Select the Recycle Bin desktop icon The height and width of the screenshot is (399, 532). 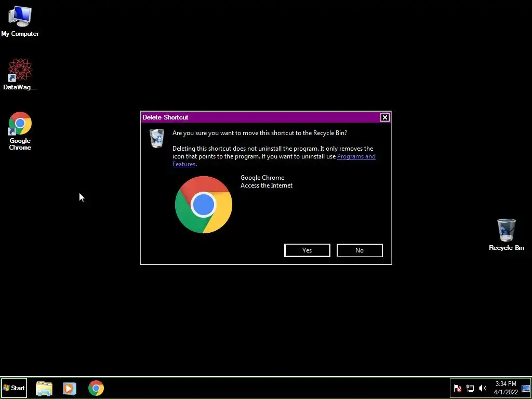506,234
